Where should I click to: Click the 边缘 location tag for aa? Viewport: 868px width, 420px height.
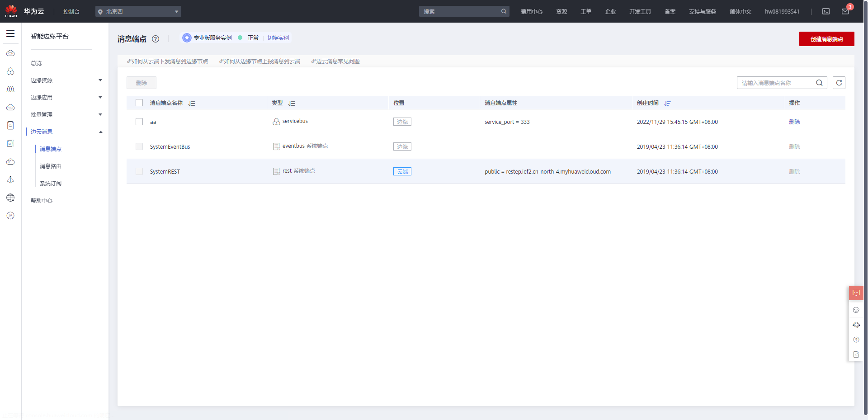(x=402, y=122)
